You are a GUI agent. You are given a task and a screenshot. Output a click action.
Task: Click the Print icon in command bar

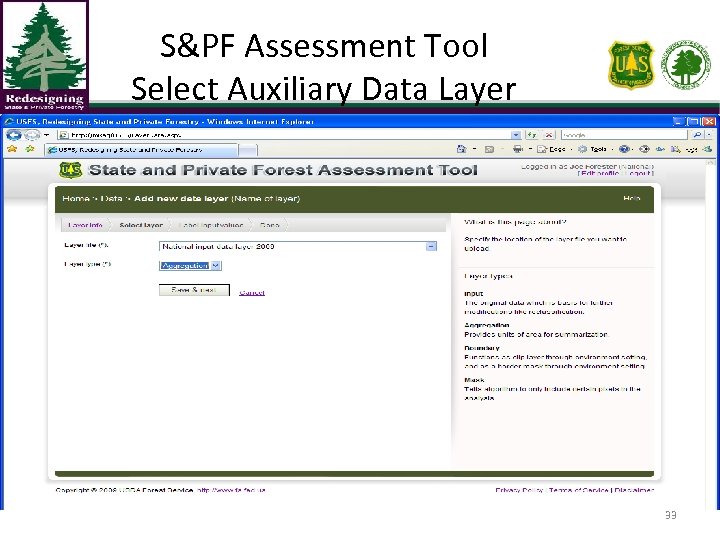pos(518,149)
